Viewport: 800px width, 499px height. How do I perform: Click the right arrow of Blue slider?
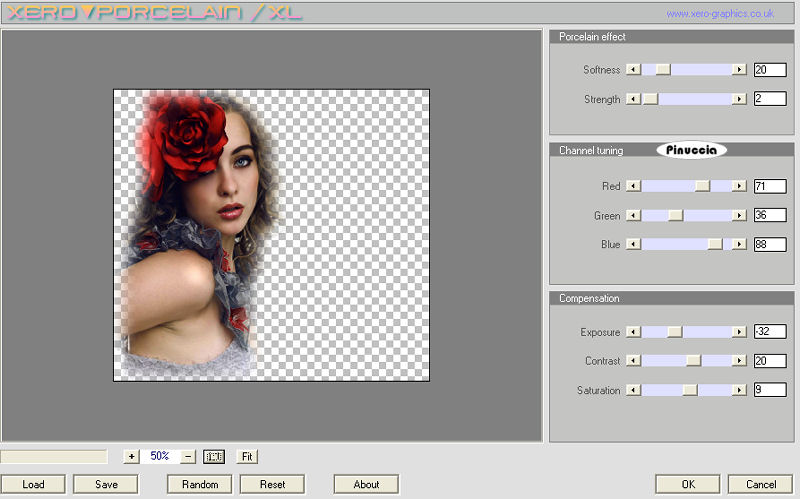(739, 244)
